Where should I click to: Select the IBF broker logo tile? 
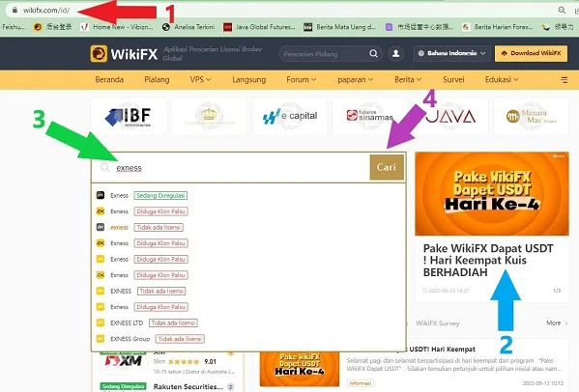[129, 116]
